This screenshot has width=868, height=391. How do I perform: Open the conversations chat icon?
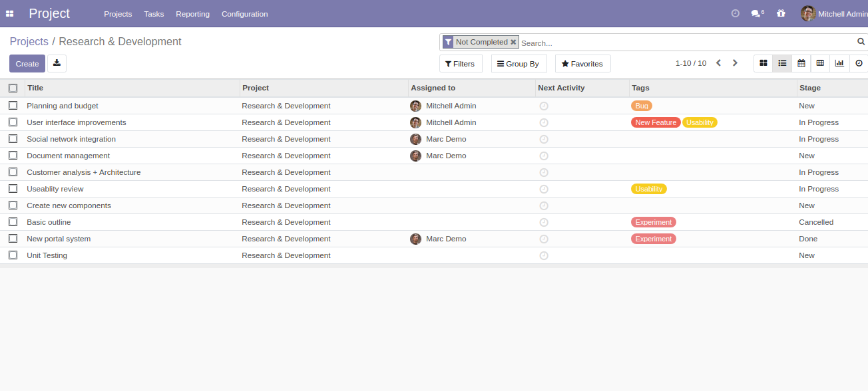click(757, 13)
